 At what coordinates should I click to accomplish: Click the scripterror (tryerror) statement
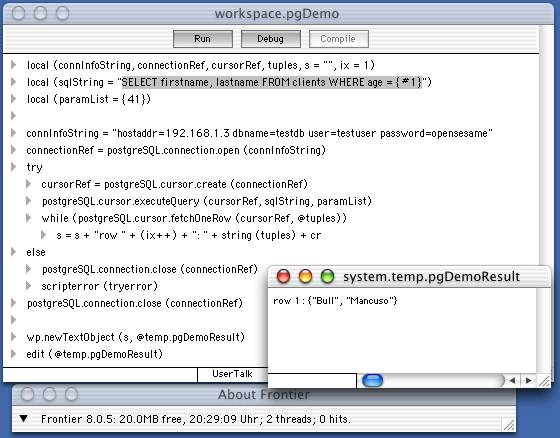[x=100, y=286]
